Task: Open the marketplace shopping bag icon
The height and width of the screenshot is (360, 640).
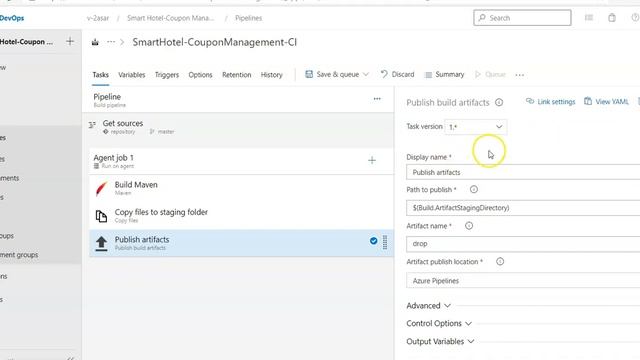Action: pyautogui.click(x=612, y=18)
